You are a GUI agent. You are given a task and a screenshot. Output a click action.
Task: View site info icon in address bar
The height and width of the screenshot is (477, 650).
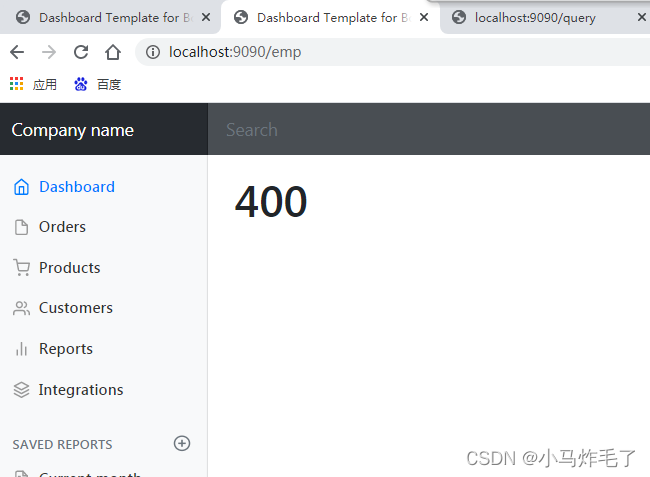[x=153, y=52]
